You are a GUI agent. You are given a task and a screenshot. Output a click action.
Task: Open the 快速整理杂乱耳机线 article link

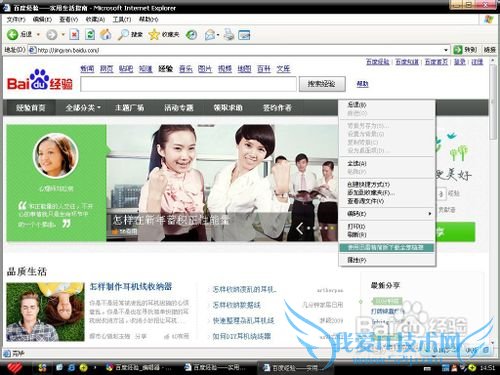pyautogui.click(x=243, y=320)
